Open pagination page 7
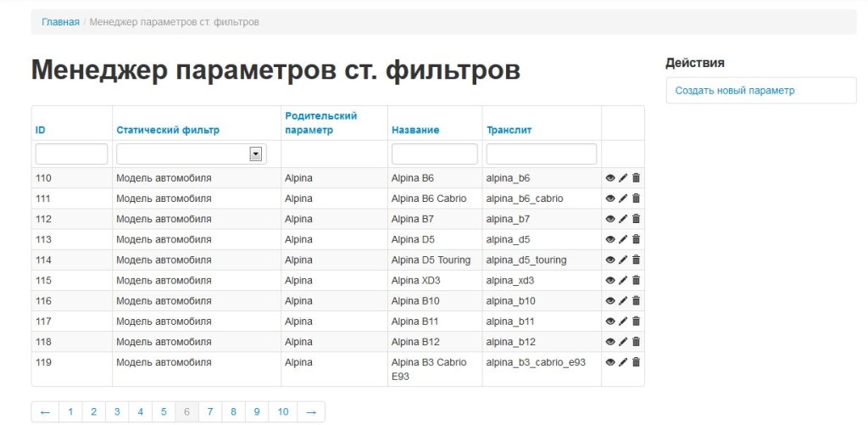 pos(210,411)
